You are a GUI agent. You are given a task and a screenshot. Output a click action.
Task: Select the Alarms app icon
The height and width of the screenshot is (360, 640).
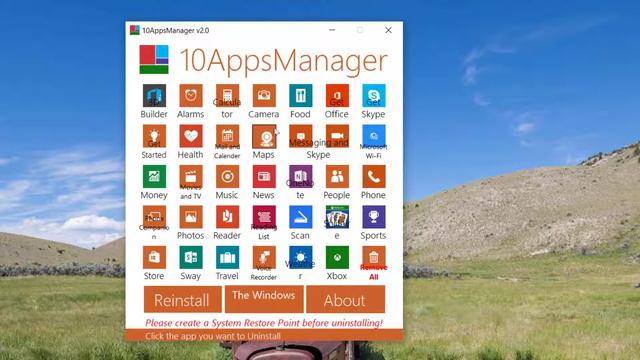pos(191,96)
